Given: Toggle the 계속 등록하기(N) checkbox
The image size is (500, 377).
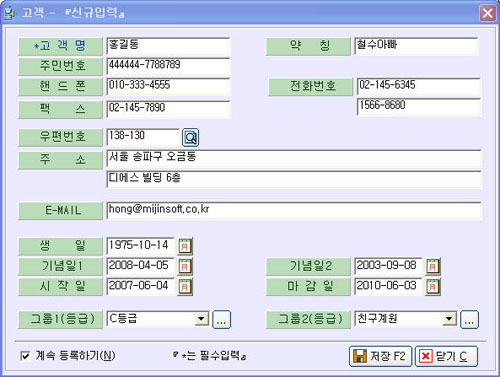Looking at the screenshot, I should coord(25,356).
